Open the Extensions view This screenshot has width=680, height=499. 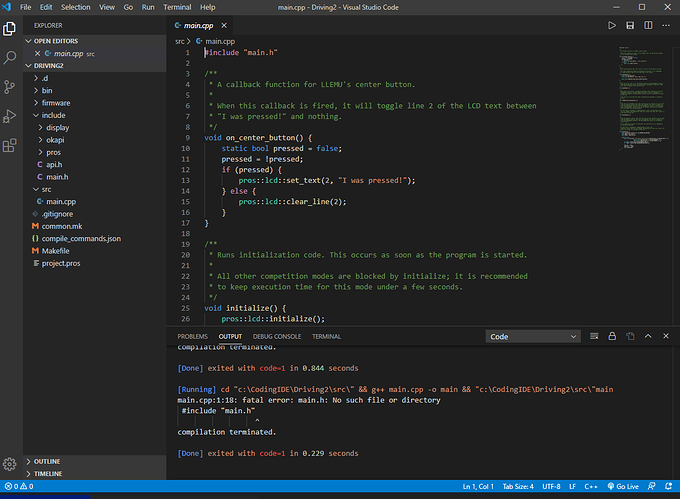(x=10, y=145)
